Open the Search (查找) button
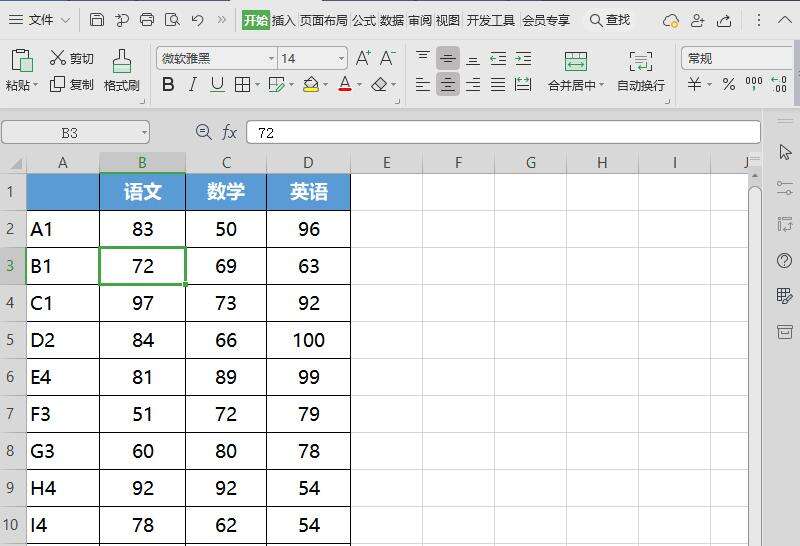Image resolution: width=800 pixels, height=546 pixels. tap(610, 20)
